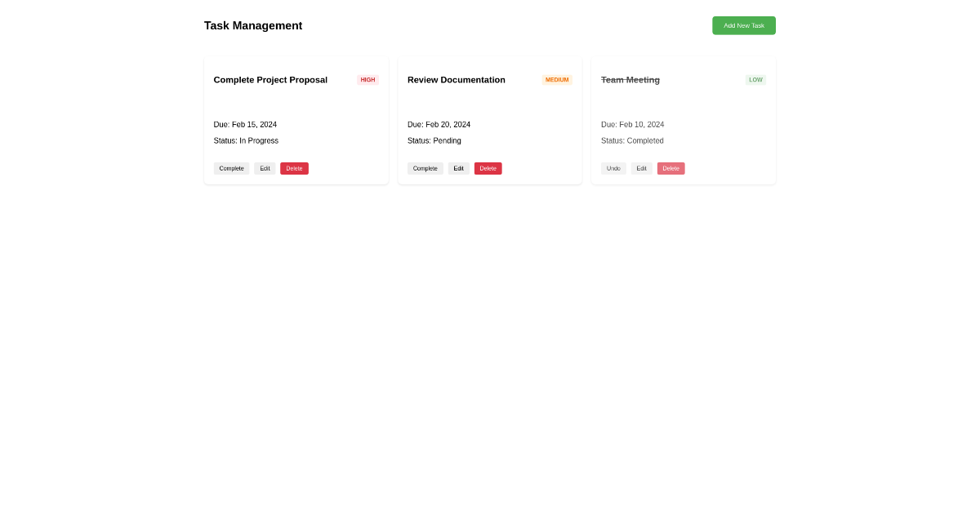Click the HIGH priority badge
This screenshot has width=980, height=514.
coord(367,79)
